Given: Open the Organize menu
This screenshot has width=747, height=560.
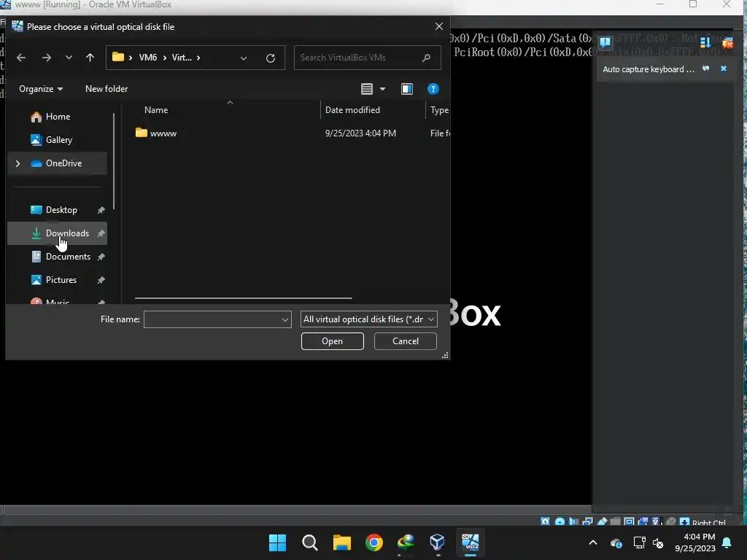Looking at the screenshot, I should [x=41, y=89].
